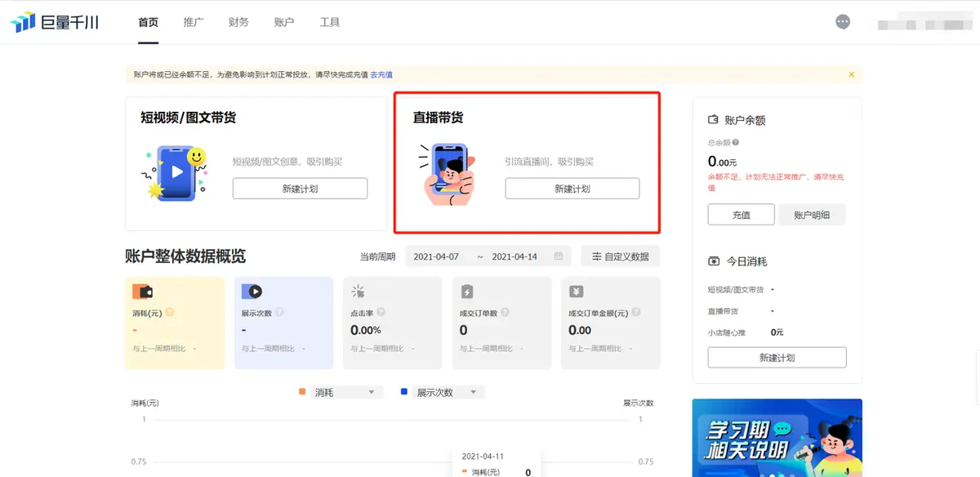980x477 pixels.
Task: Dismiss the low-balance notification banner
Action: (x=851, y=74)
